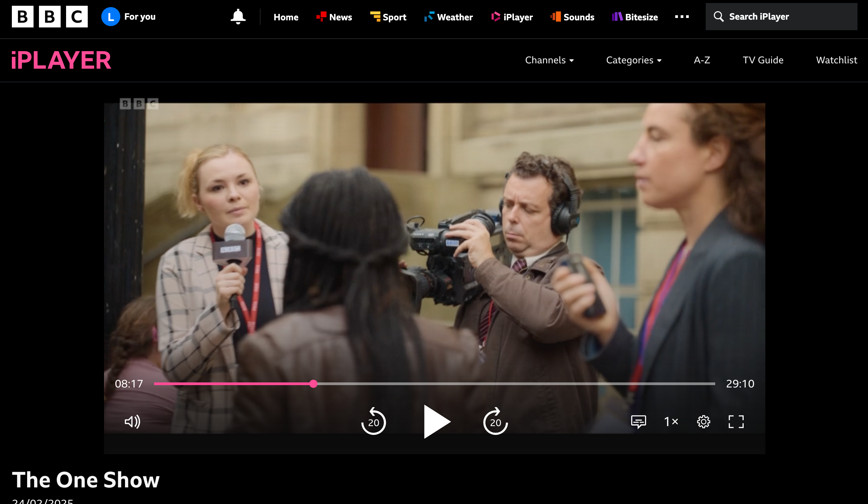Click the pink iPLAYER logo
The height and width of the screenshot is (504, 868).
click(x=61, y=60)
